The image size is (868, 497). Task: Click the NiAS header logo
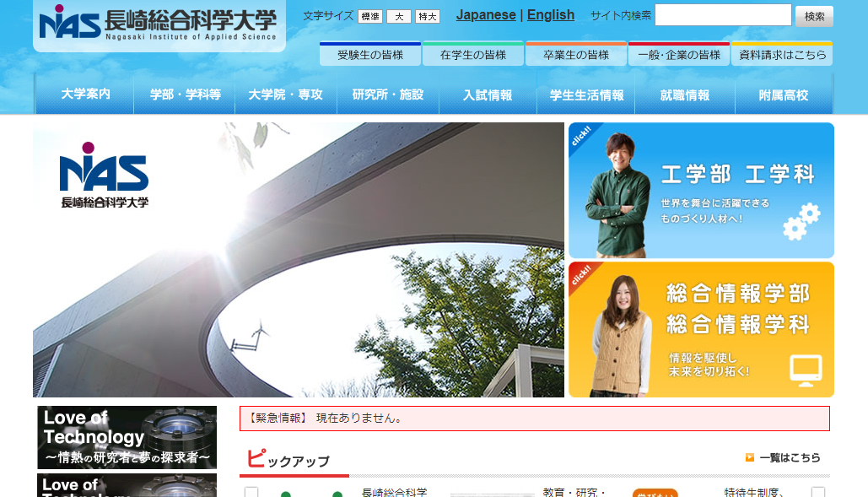tap(159, 24)
